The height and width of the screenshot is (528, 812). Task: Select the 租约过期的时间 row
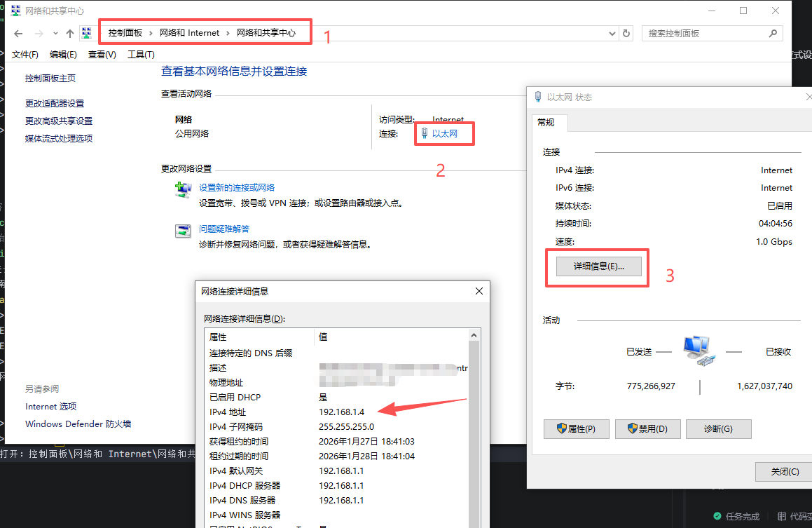click(x=336, y=456)
